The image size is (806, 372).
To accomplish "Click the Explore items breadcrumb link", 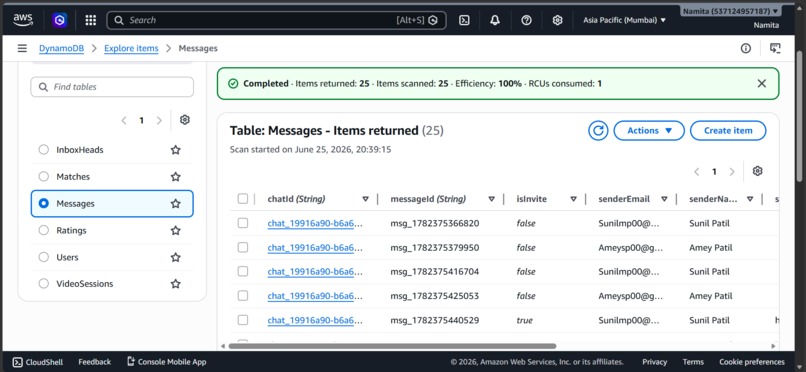I will [x=131, y=48].
